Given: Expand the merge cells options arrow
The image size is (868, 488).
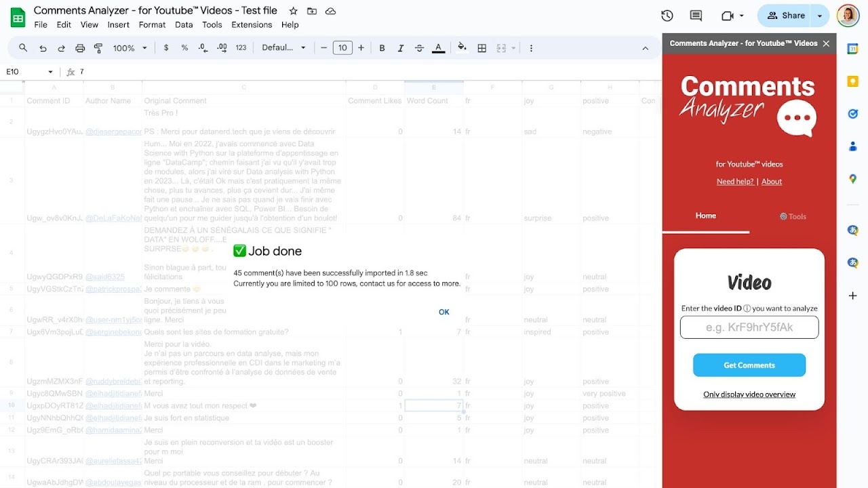Looking at the screenshot, I should tap(513, 48).
